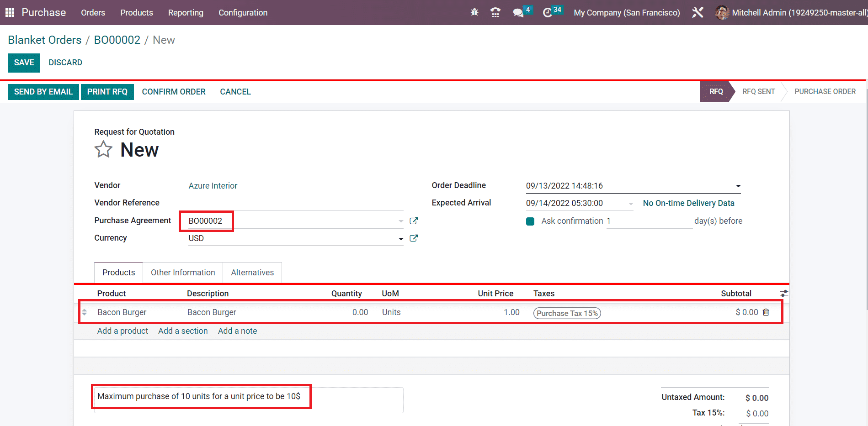This screenshot has width=868, height=426.
Task: Open Currency external link icon
Action: (414, 238)
